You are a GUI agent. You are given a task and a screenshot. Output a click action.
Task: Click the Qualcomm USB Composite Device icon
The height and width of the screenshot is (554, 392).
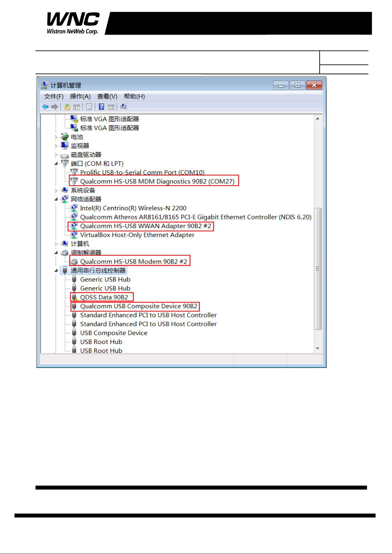74,306
